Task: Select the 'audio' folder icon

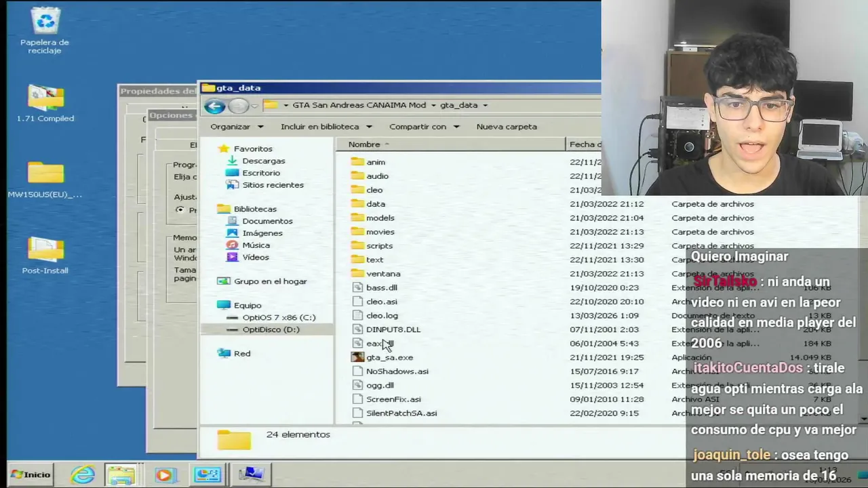Action: [x=357, y=176]
